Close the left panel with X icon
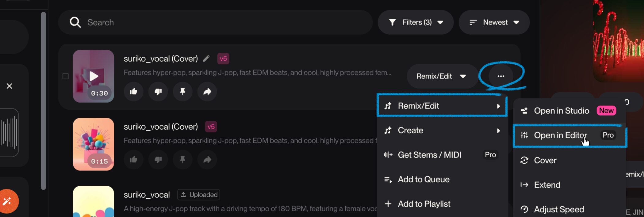The height and width of the screenshot is (217, 644). 10,86
